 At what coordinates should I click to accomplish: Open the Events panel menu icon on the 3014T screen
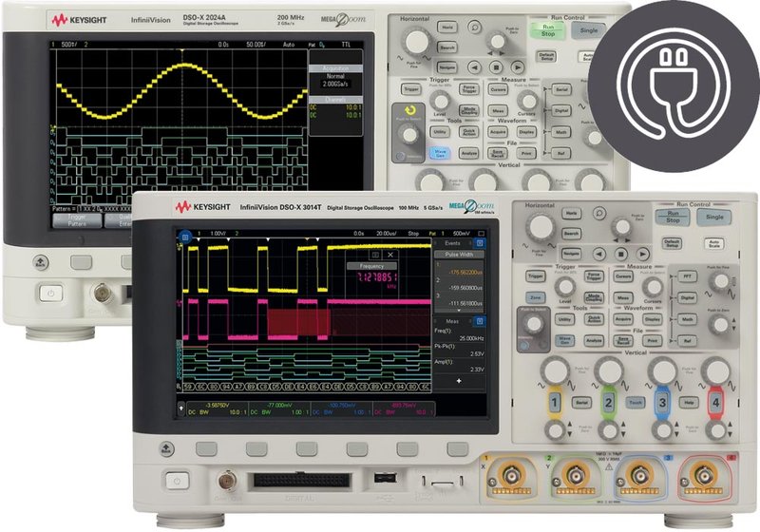[480, 243]
